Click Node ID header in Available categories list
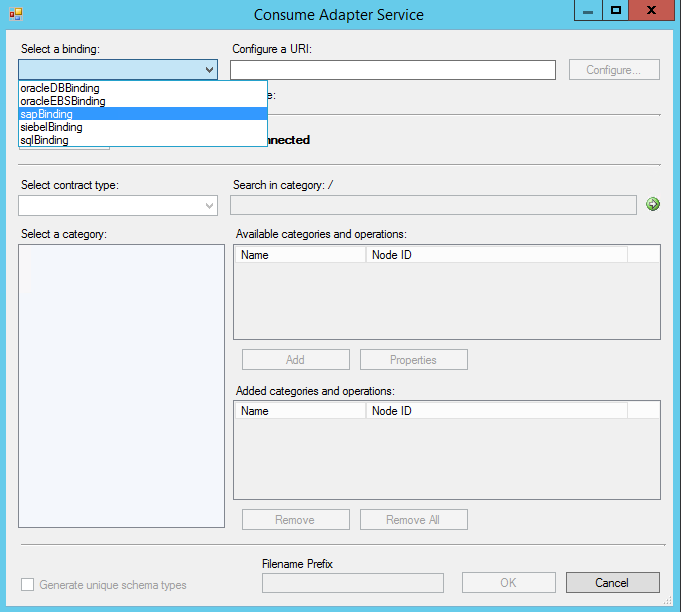 [496, 255]
